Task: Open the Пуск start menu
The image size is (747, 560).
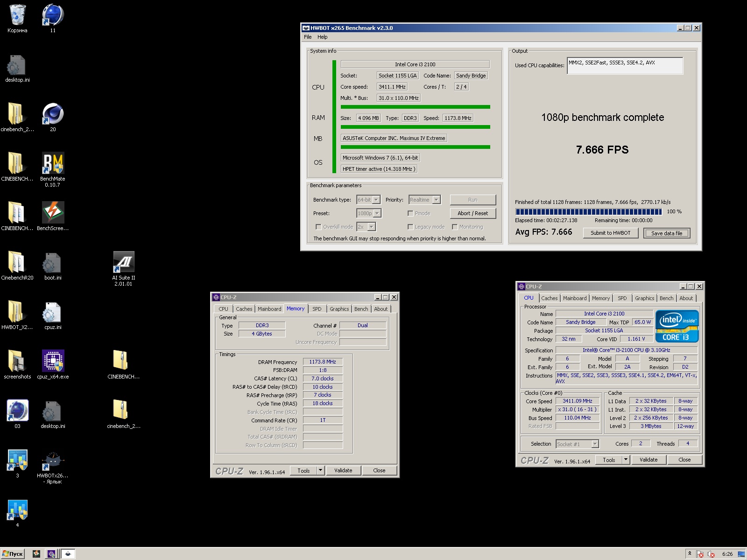Action: click(x=13, y=554)
